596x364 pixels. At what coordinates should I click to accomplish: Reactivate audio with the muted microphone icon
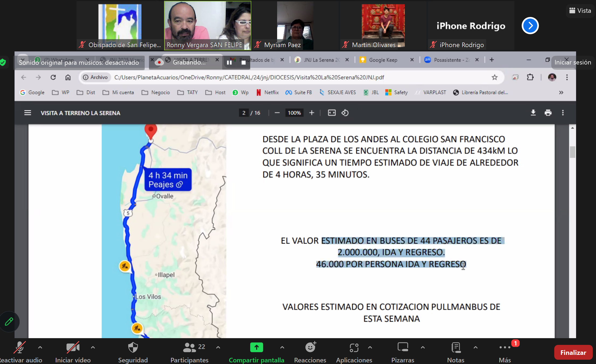(20, 348)
